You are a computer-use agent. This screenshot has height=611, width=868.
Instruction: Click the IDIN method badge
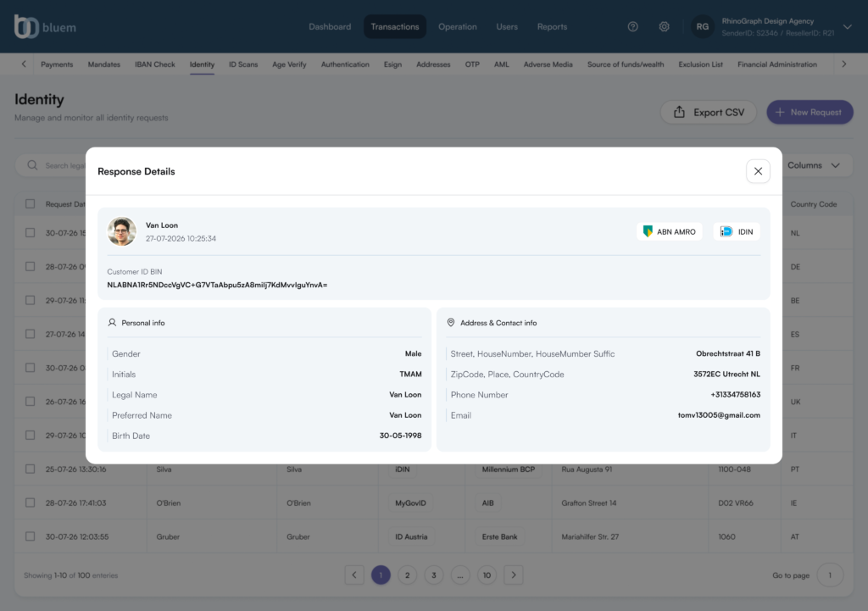(737, 231)
